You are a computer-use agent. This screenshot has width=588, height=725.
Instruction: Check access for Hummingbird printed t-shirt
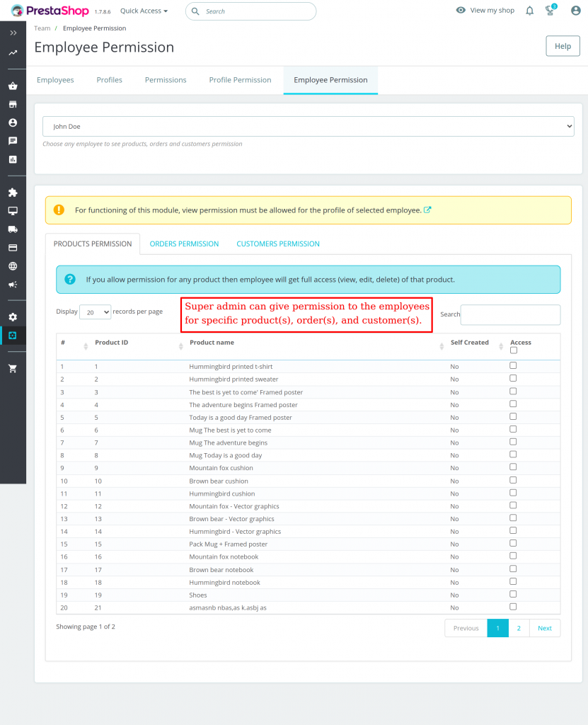(513, 366)
